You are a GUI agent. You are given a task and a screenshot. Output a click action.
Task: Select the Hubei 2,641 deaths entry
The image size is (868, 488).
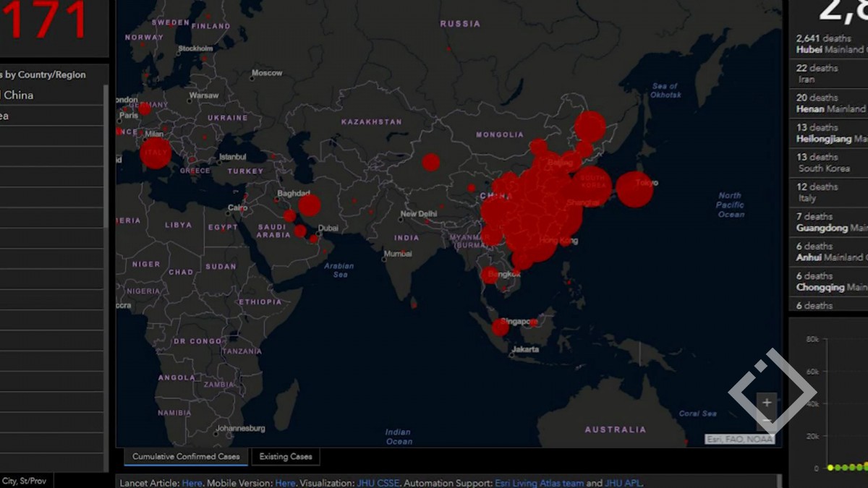829,44
